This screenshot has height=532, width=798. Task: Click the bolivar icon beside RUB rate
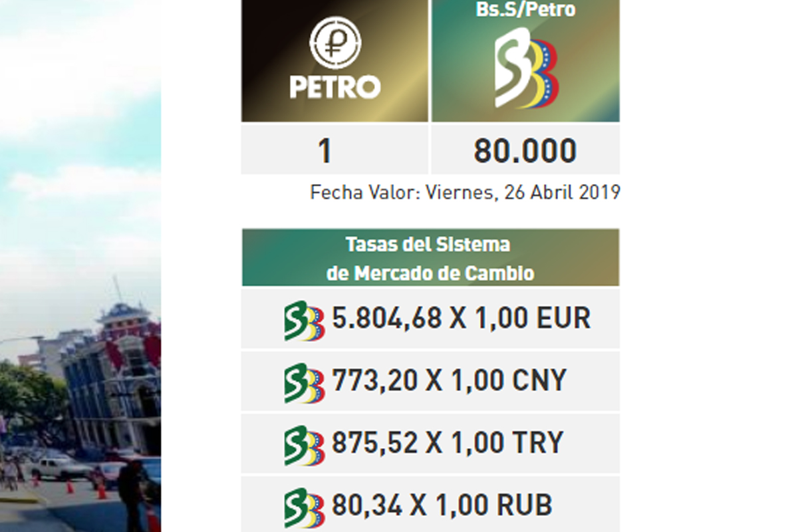[x=304, y=507]
